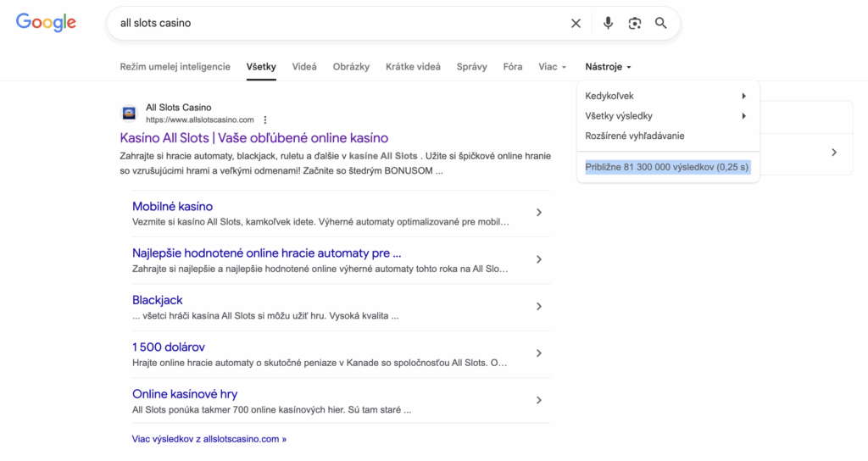Clear the search box with X icon

click(576, 24)
